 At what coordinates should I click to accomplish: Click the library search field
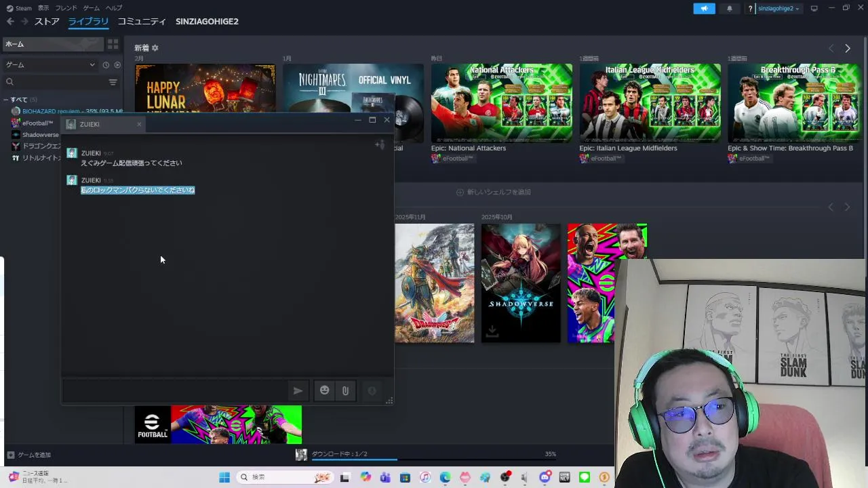[x=56, y=82]
